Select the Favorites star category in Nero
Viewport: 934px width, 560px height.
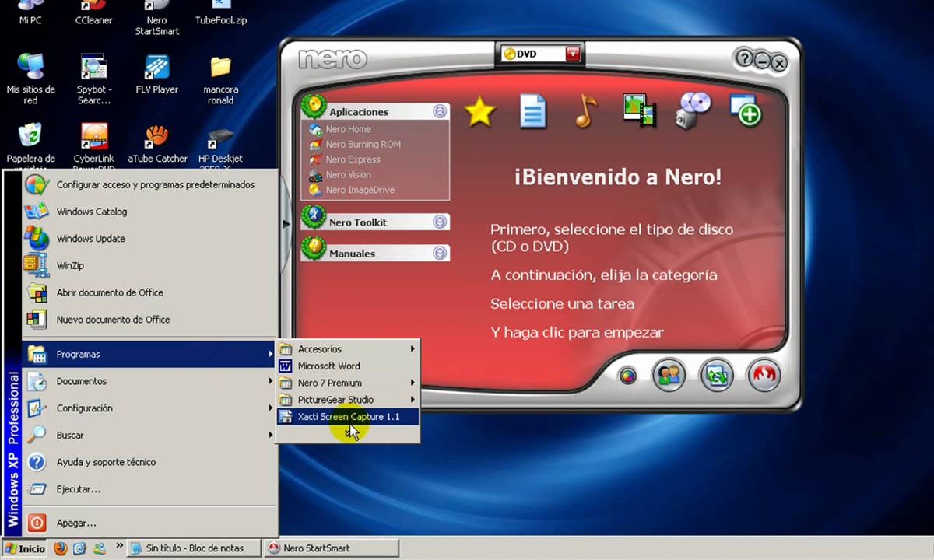(x=480, y=113)
